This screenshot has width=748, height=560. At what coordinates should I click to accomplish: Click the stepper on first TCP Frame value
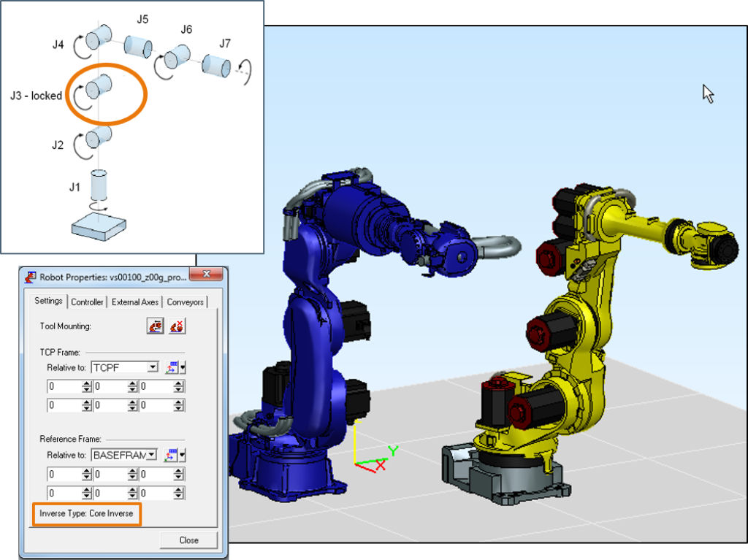click(x=87, y=386)
